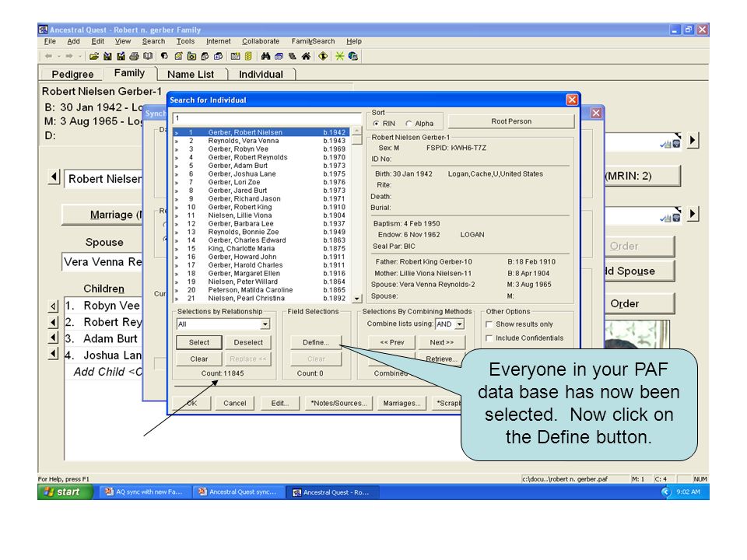This screenshot has height=560, width=747.
Task: Click the Root Person button
Action: click(x=511, y=121)
